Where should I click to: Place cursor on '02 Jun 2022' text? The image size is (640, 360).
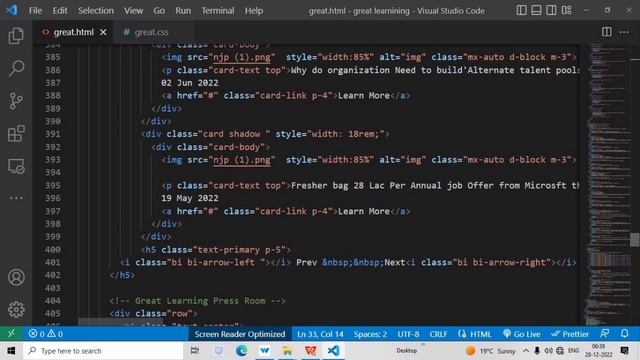coord(189,83)
